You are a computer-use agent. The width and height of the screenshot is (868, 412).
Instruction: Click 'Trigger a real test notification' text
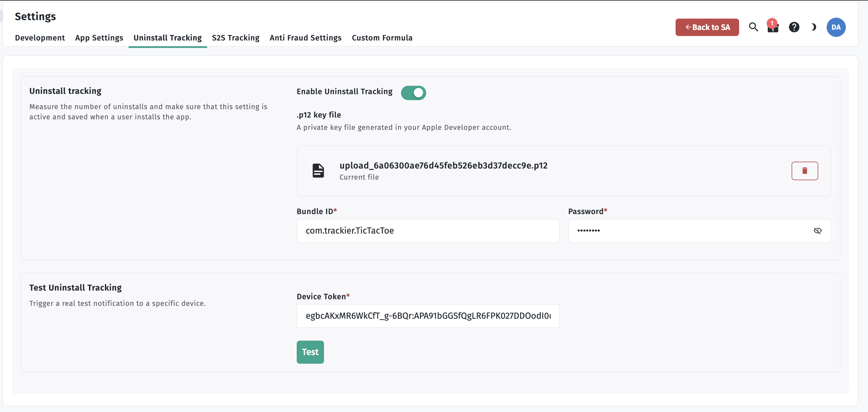[117, 303]
